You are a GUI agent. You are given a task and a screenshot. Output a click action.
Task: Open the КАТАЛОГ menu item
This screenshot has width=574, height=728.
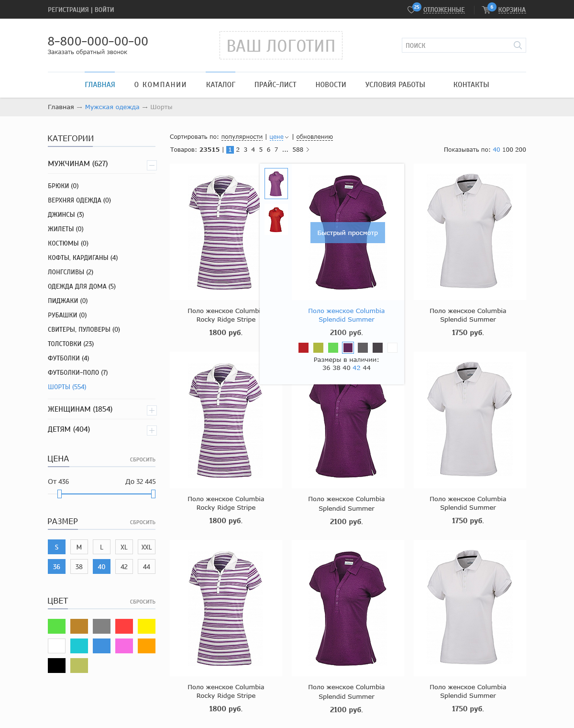221,85
